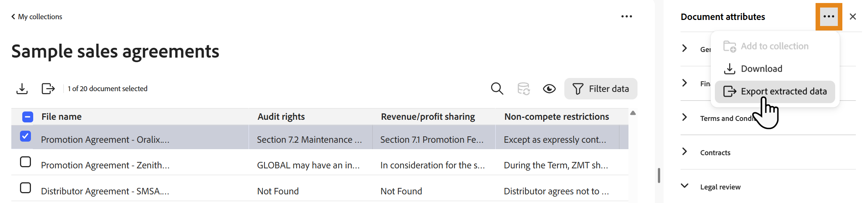Click the Filter data button
Screen dimensions: 868x203
click(601, 89)
